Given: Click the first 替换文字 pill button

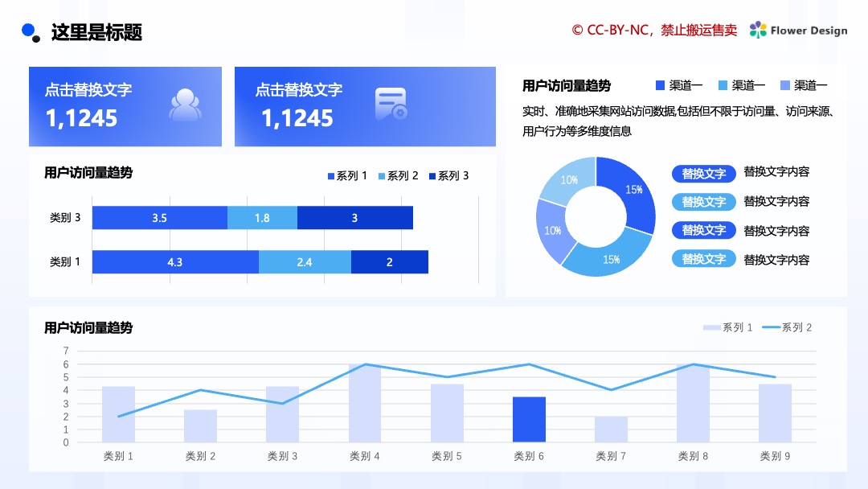Looking at the screenshot, I should point(703,174).
